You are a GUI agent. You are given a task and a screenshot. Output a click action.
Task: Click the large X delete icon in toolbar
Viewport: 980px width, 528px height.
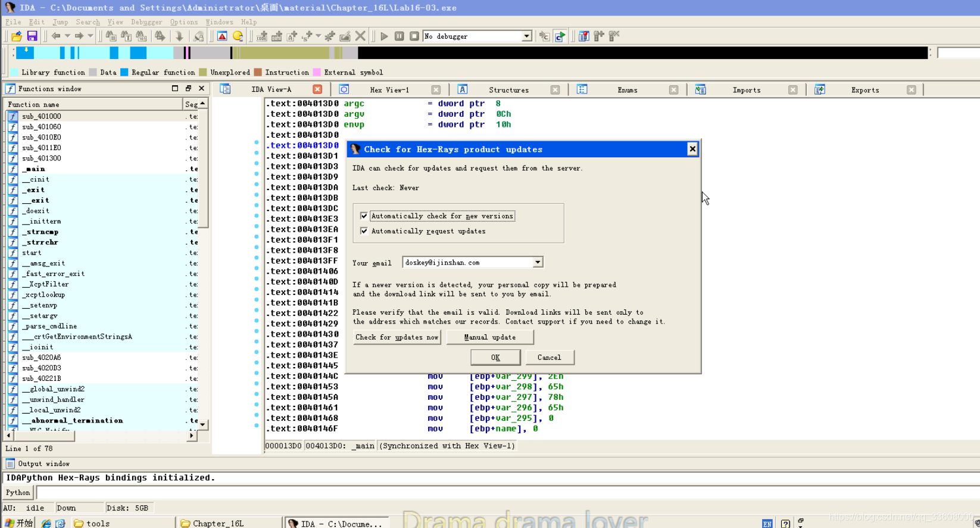tap(360, 36)
